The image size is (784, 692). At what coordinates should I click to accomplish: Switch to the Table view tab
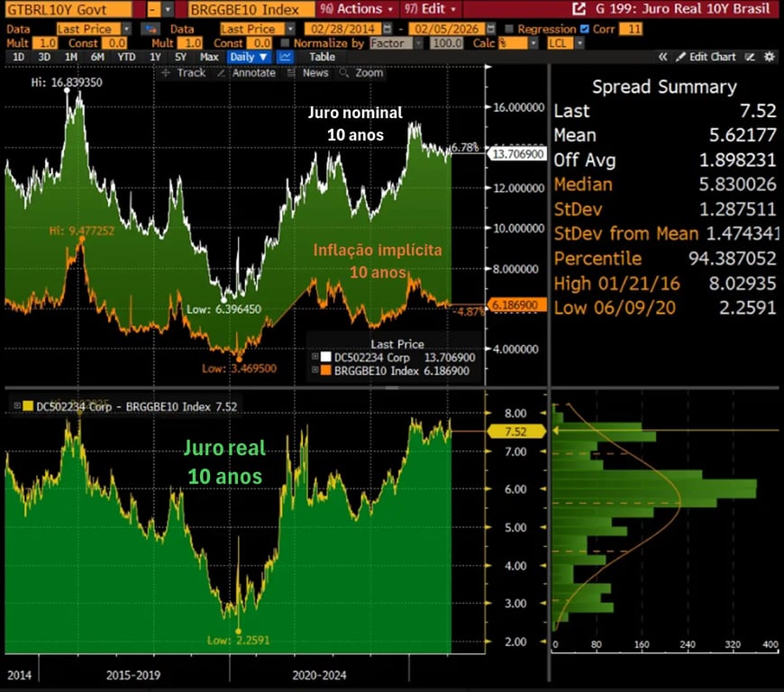tap(322, 57)
